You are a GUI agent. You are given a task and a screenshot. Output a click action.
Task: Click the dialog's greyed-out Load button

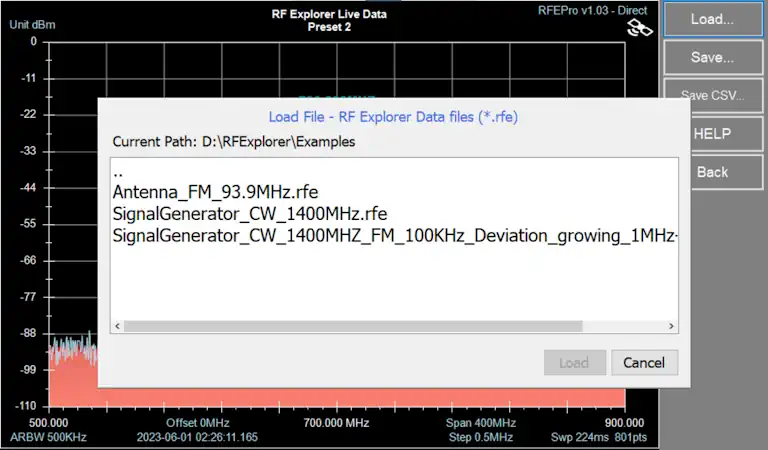point(575,362)
